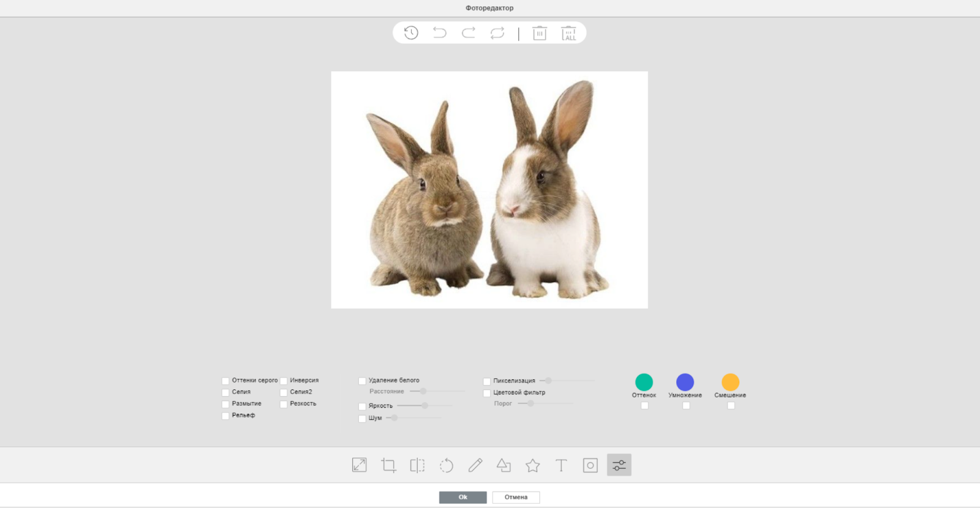Redo the undone edit
The image size is (980, 508).
(469, 33)
